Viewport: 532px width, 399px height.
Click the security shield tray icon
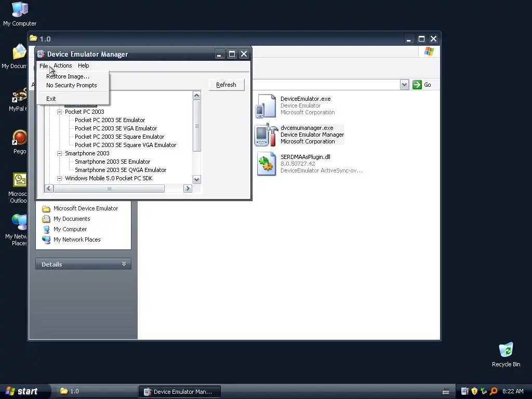click(x=474, y=391)
